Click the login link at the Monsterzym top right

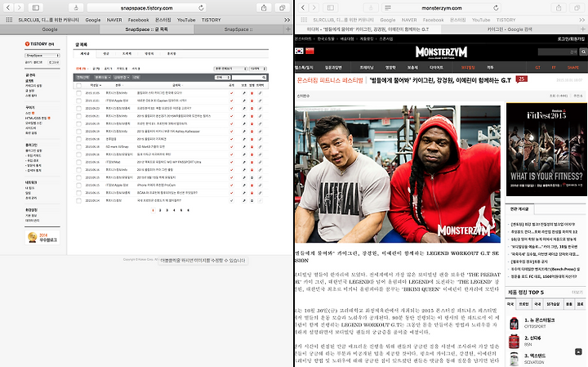point(571,38)
